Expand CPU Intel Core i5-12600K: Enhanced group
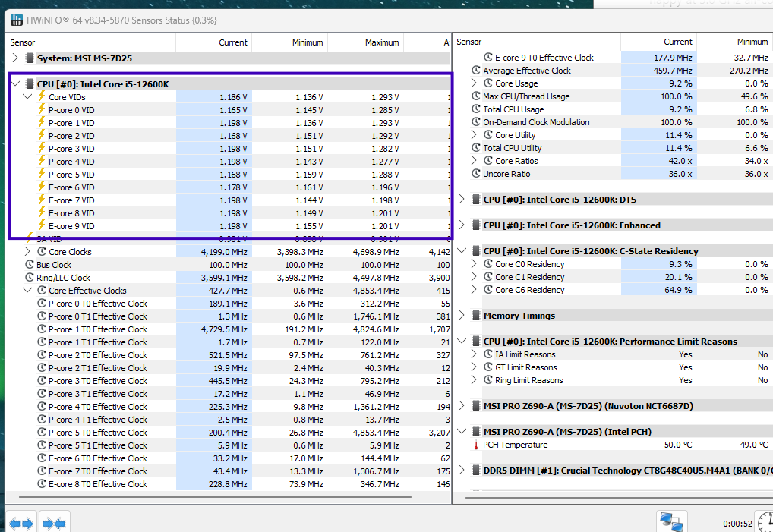Screen dimensions: 773x532 point(462,225)
